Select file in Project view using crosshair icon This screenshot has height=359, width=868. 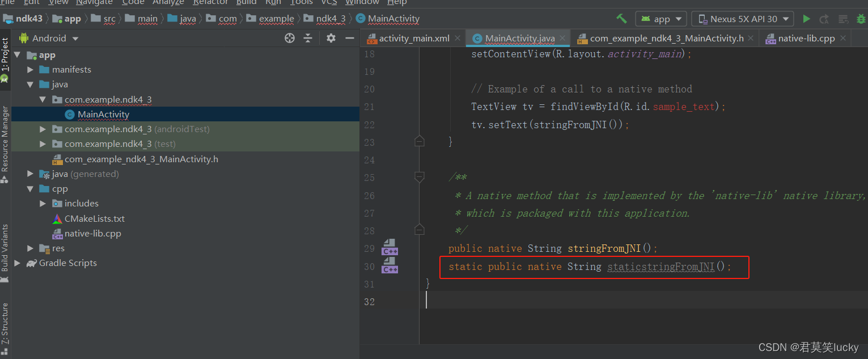(x=289, y=38)
